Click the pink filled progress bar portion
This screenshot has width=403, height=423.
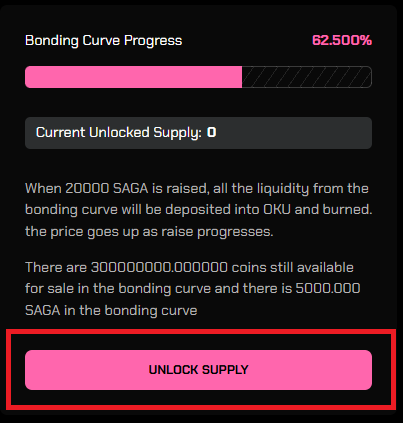[133, 77]
